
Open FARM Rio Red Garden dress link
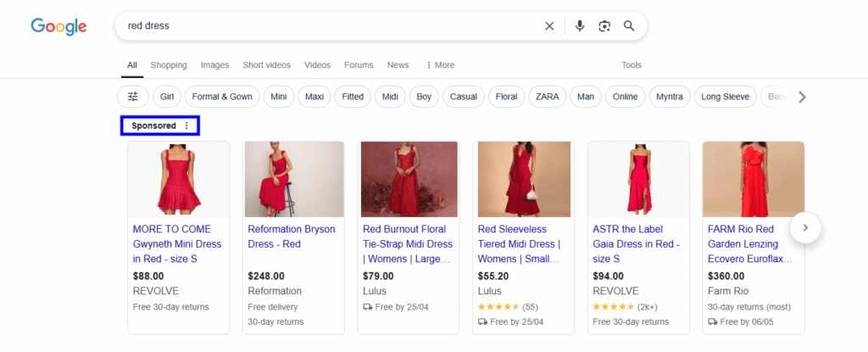750,244
